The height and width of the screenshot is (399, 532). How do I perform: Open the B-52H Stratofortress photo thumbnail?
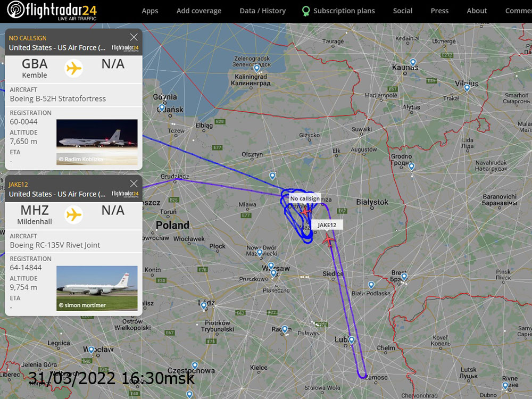pyautogui.click(x=97, y=142)
